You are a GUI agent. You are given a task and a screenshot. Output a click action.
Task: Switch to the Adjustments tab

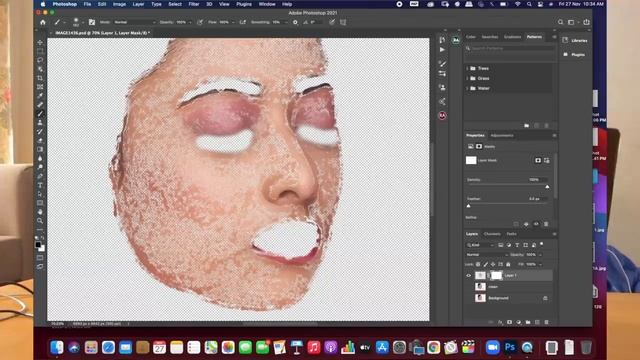point(502,136)
